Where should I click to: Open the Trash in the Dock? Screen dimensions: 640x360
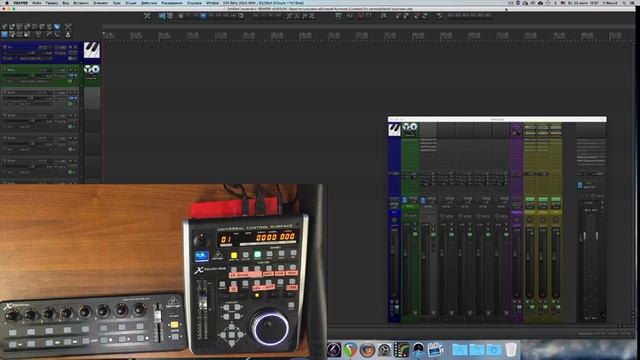(511, 350)
